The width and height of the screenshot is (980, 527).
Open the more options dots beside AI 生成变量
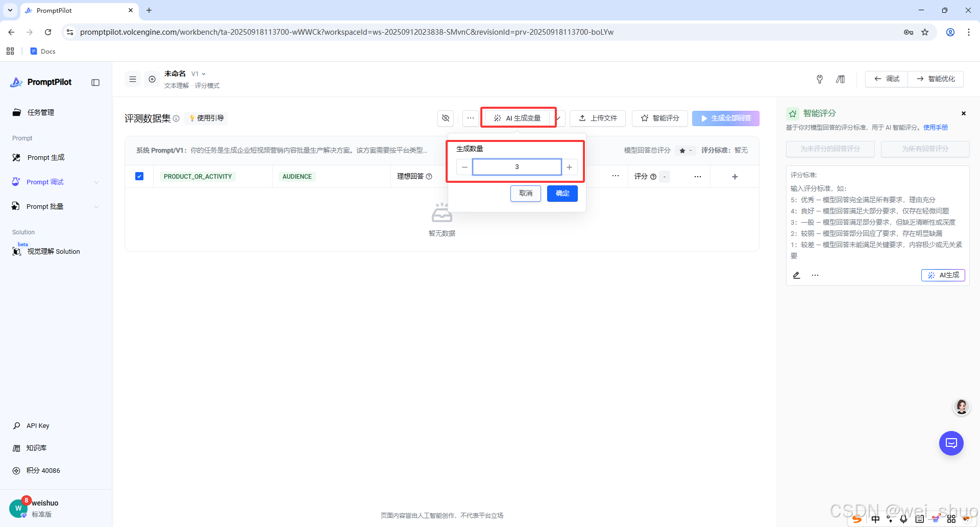[471, 118]
